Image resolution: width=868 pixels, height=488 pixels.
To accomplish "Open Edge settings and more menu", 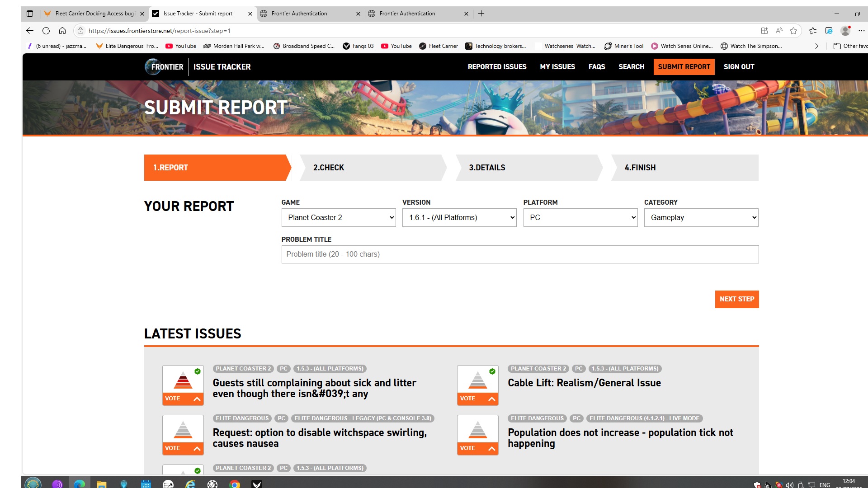I will (862, 31).
